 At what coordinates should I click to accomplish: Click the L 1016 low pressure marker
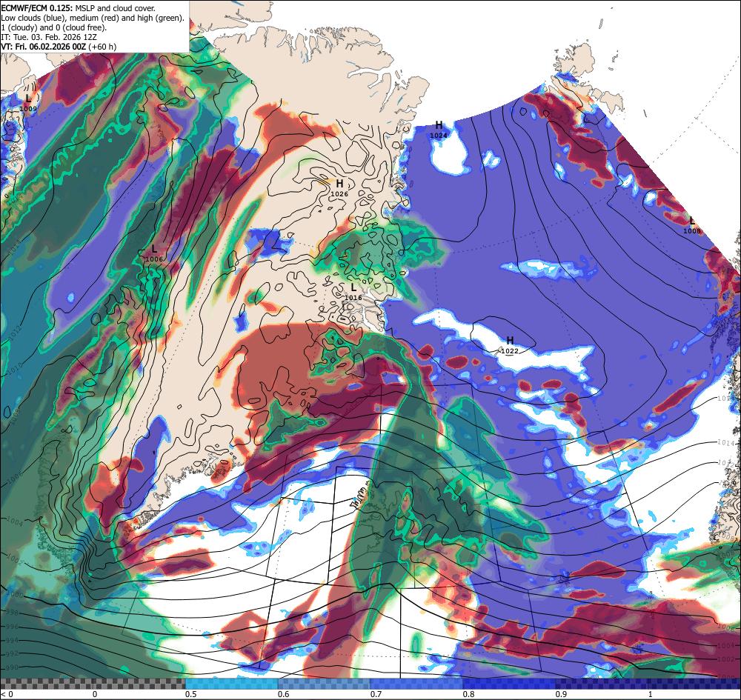[x=353, y=292]
